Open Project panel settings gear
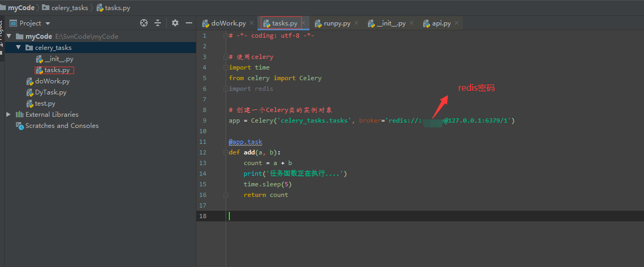This screenshot has height=267, width=644. click(x=175, y=23)
